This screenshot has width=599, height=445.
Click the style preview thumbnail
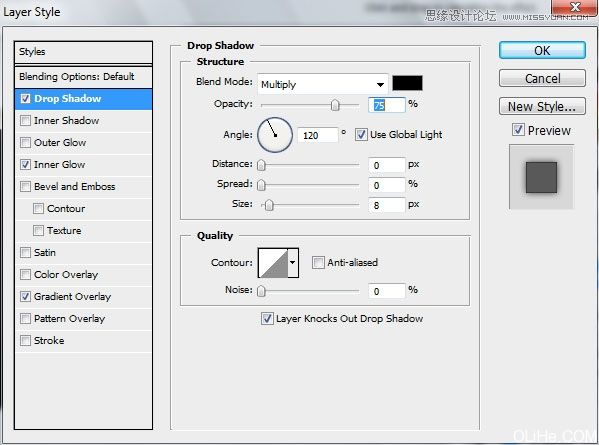point(541,177)
